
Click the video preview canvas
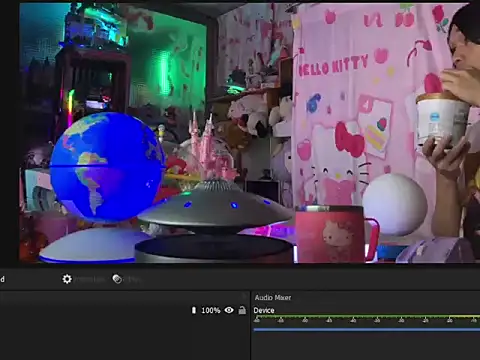[249, 133]
